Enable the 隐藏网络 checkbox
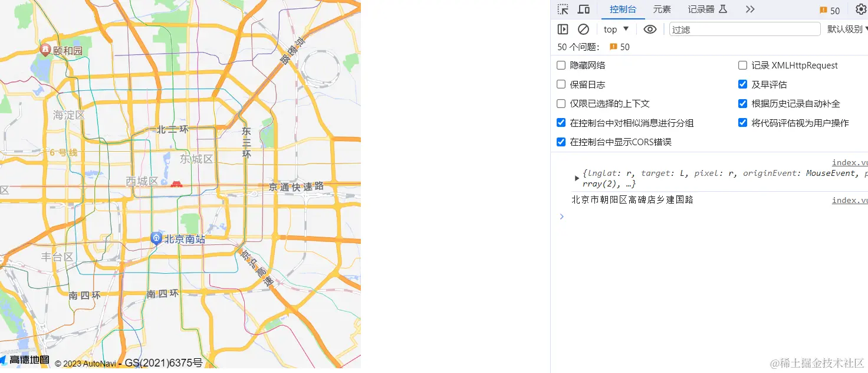The width and height of the screenshot is (868, 373). 561,65
